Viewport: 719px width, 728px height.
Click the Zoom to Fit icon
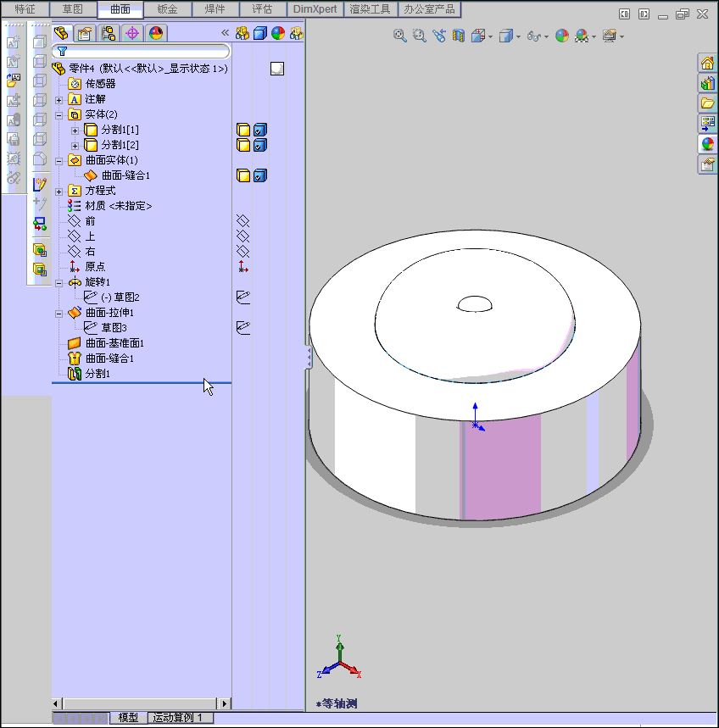click(400, 36)
